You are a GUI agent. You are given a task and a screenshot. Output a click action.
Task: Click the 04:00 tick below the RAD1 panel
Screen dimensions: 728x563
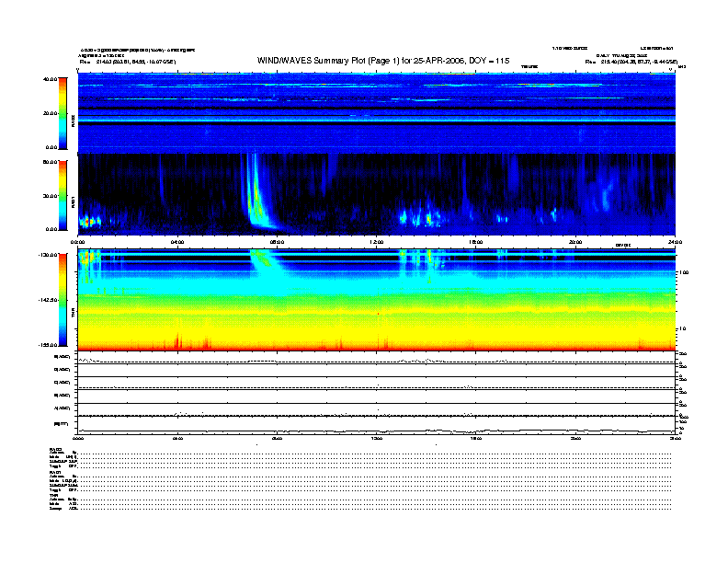pyautogui.click(x=177, y=242)
